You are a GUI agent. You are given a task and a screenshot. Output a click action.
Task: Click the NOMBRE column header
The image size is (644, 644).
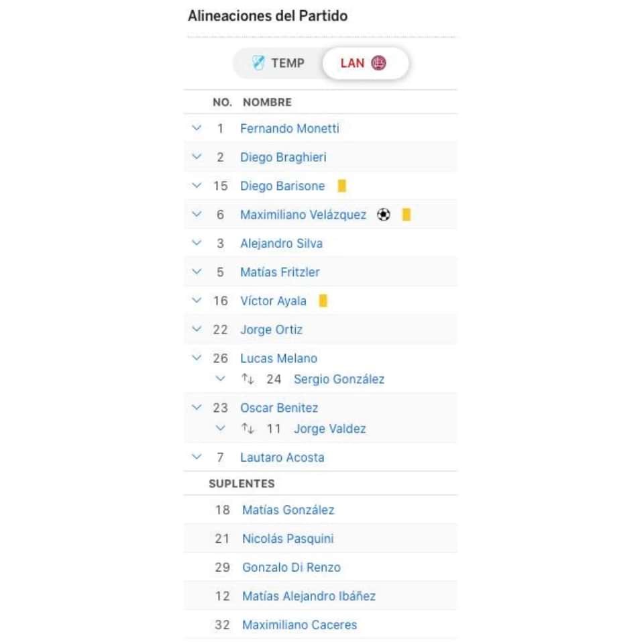pos(268,102)
